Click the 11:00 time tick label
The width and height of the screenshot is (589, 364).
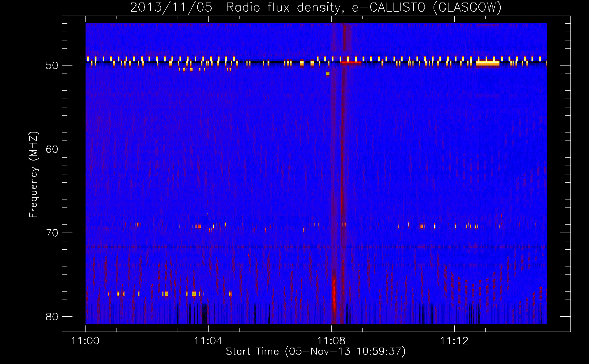86,341
